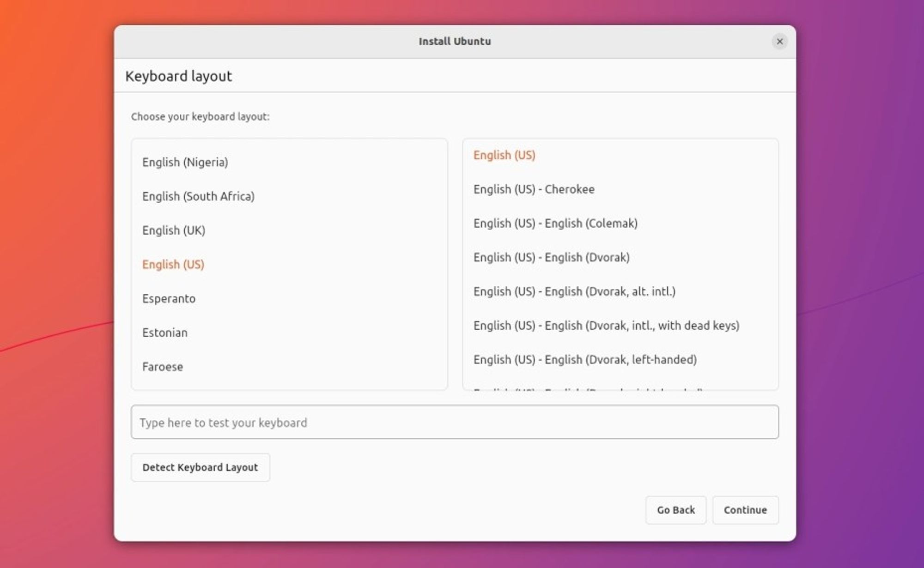This screenshot has width=924, height=568.
Task: Select the English (US) layout
Action: [173, 264]
